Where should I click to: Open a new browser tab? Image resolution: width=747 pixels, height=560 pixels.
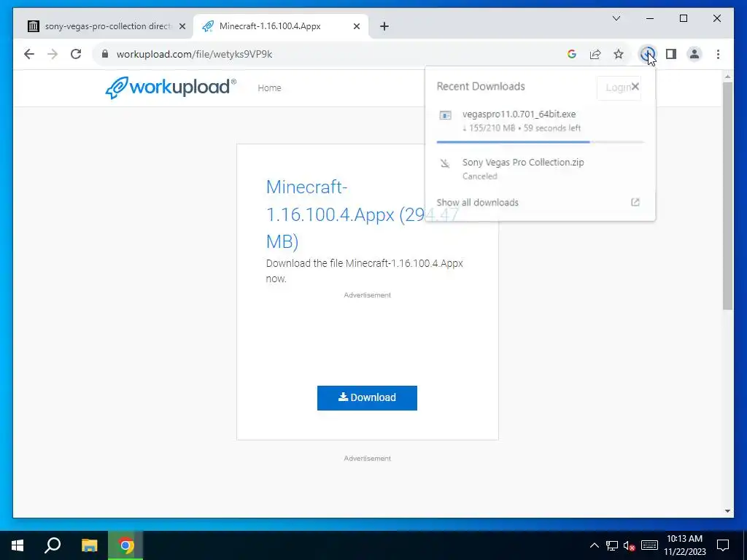384,26
